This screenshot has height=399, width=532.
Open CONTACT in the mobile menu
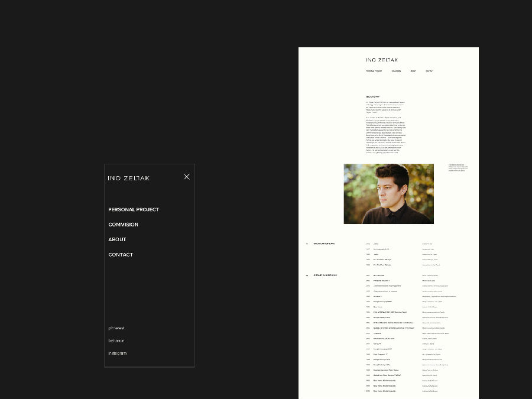click(x=121, y=254)
